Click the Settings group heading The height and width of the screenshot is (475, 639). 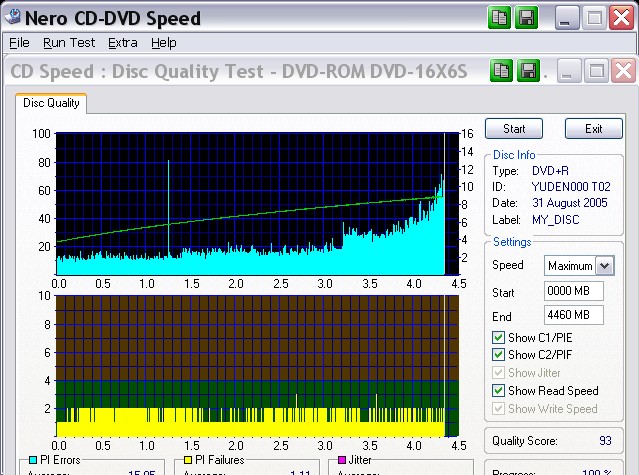[512, 242]
